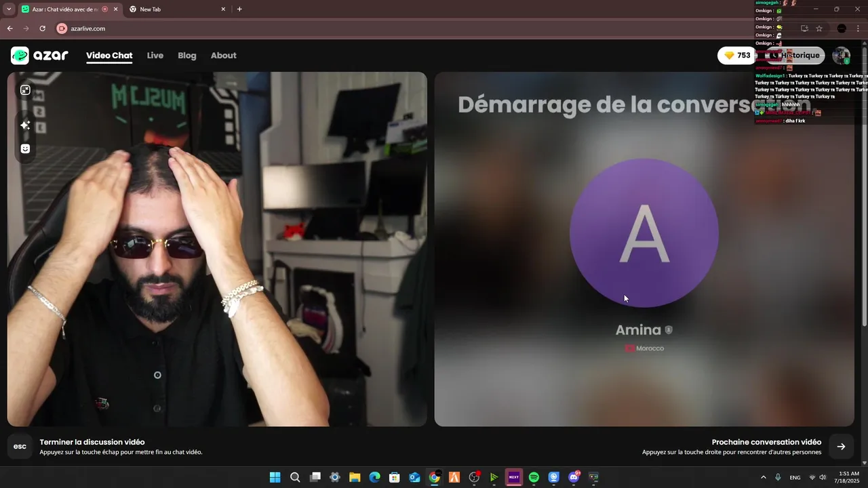Open File Explorer from taskbar
868x488 pixels.
tap(355, 477)
